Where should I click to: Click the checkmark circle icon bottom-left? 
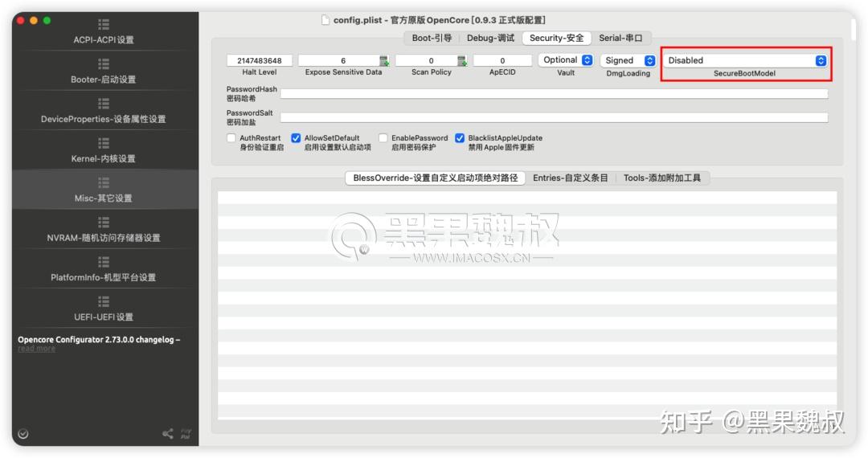(x=23, y=434)
